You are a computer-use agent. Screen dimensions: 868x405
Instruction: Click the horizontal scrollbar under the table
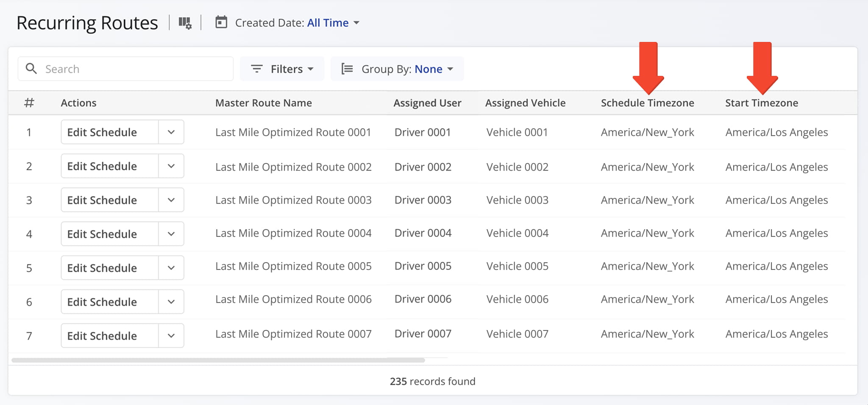(x=218, y=360)
